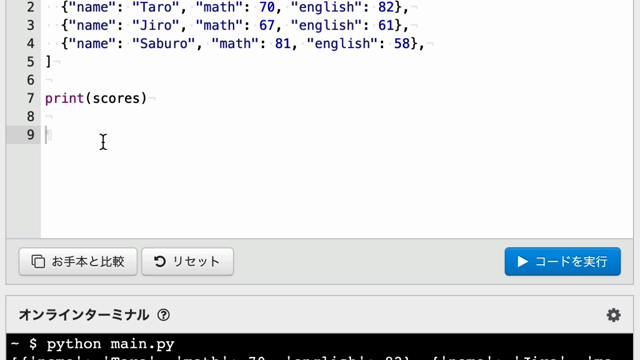Select line number 7 in gutter
640x360 pixels.
pos(31,98)
